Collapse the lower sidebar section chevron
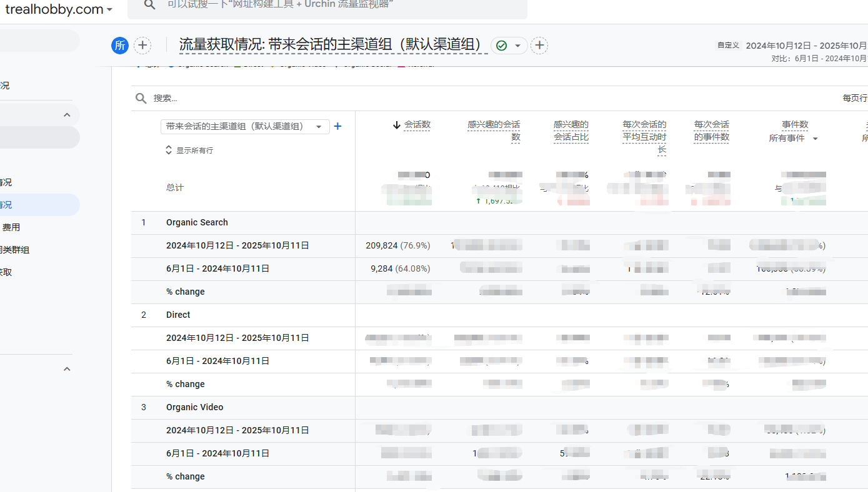Image resolution: width=868 pixels, height=492 pixels. pos(67,369)
